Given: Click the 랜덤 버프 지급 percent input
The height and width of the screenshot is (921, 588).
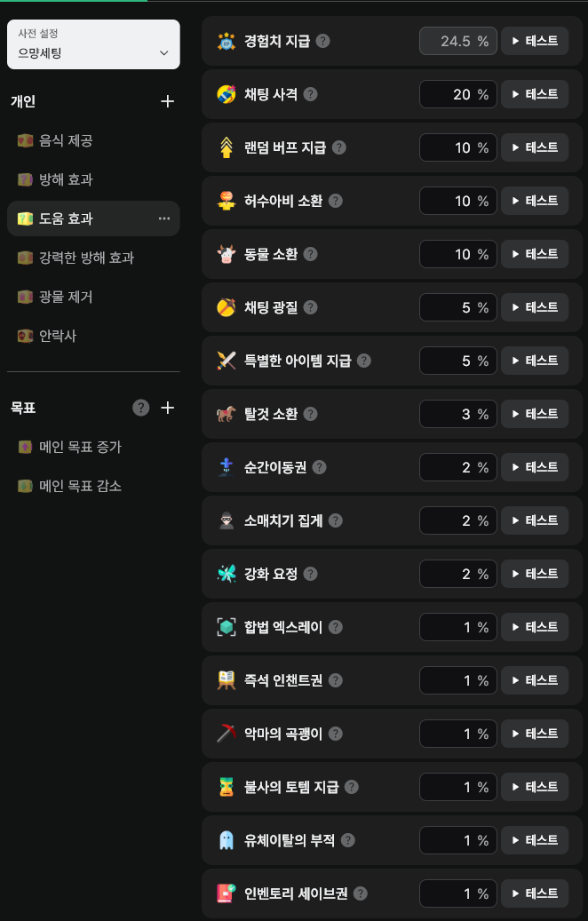Looking at the screenshot, I should pos(457,147).
